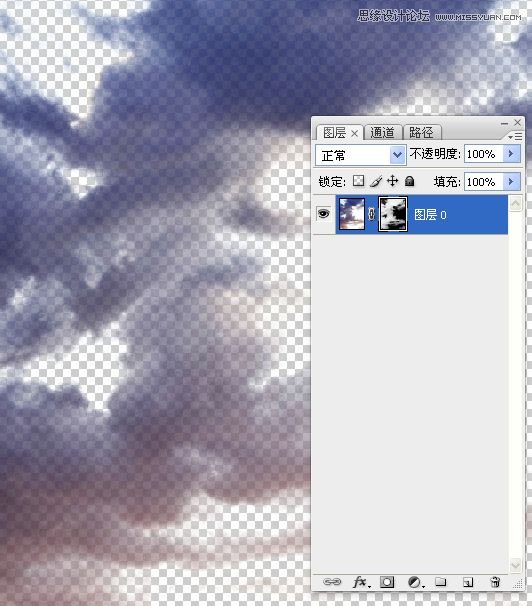The image size is (532, 606).
Task: Open the layer style fx menu
Action: (x=361, y=582)
